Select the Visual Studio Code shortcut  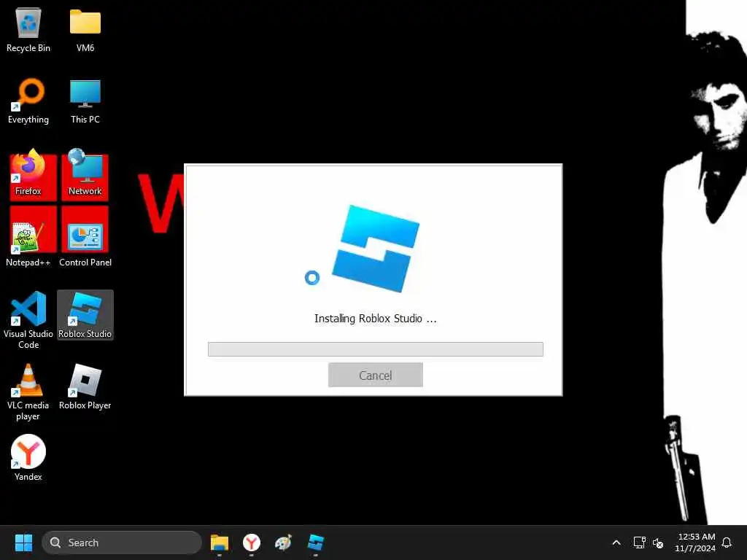point(28,319)
